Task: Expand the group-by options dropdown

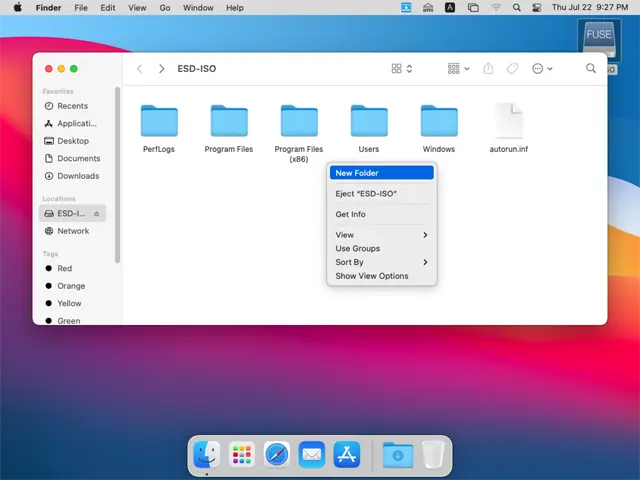Action: [x=459, y=69]
